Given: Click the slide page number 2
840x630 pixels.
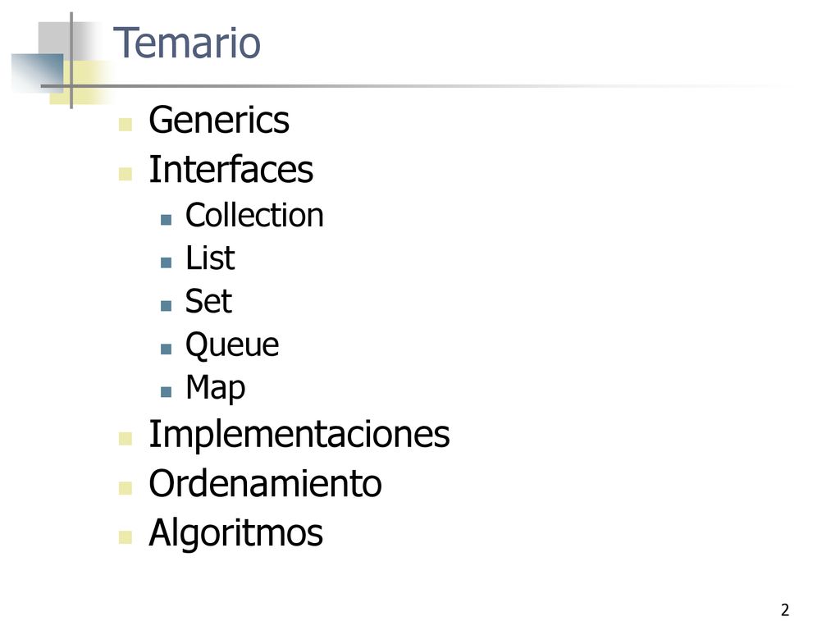Looking at the screenshot, I should (x=785, y=610).
